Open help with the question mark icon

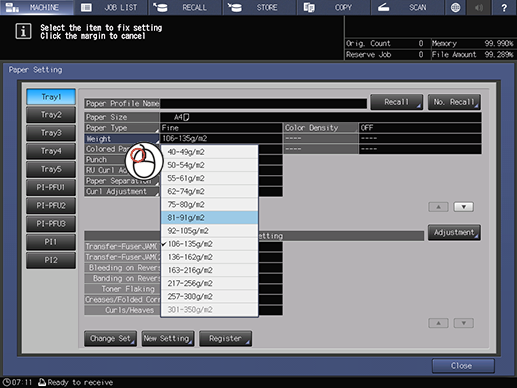(x=504, y=7)
